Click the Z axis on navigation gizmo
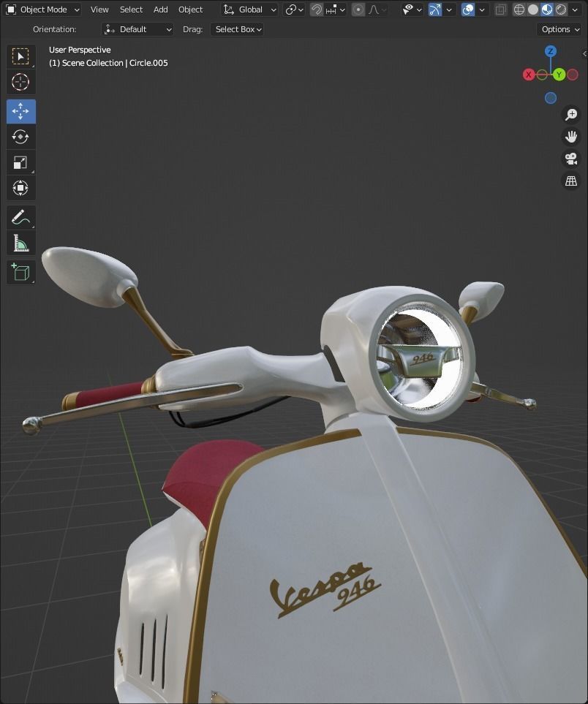The height and width of the screenshot is (704, 588). point(551,51)
